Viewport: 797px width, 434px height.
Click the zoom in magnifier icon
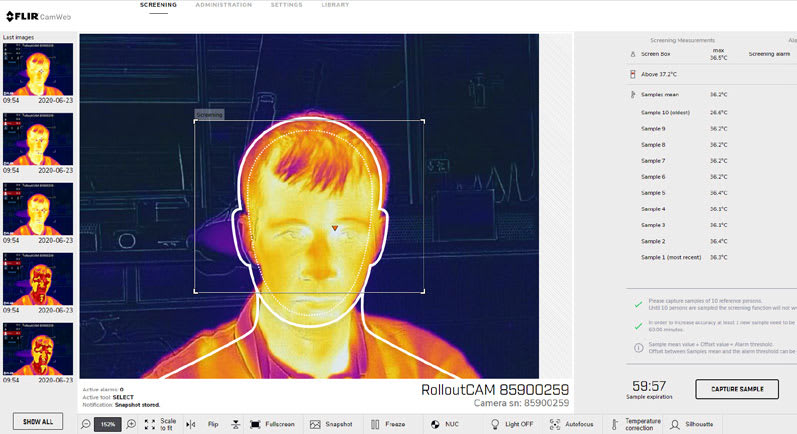pos(131,424)
